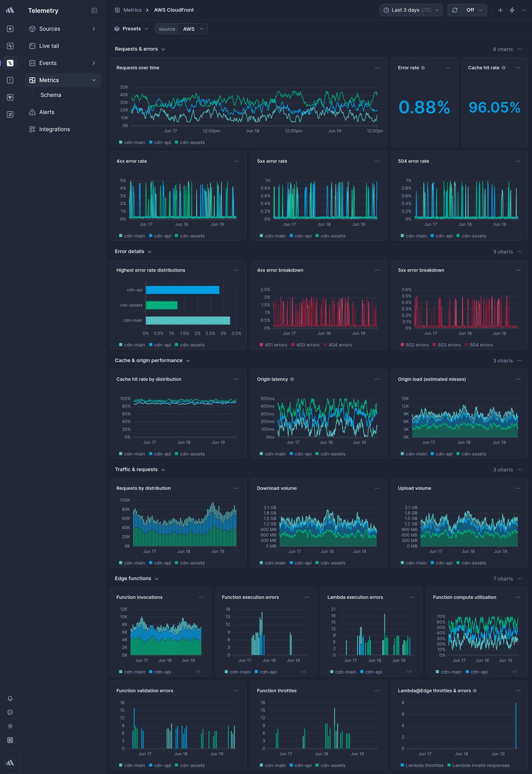The height and width of the screenshot is (774, 532).
Task: Open the settings gear icon in rail
Action: point(10,726)
